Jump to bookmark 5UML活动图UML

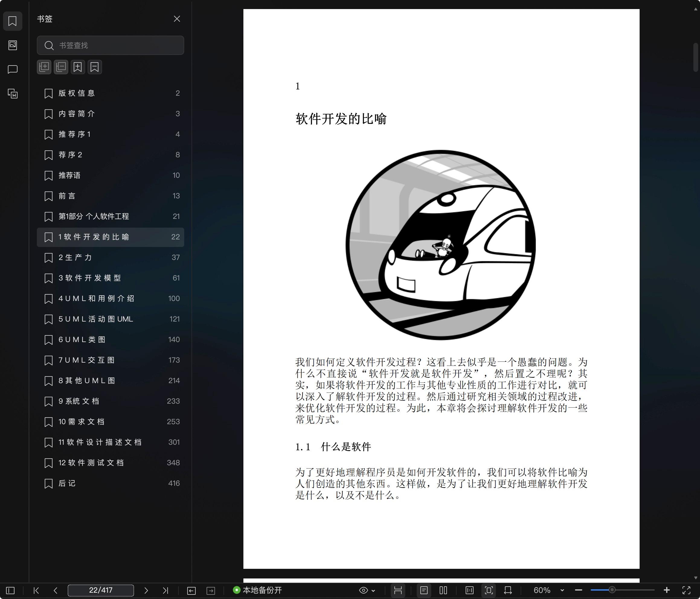pos(111,319)
